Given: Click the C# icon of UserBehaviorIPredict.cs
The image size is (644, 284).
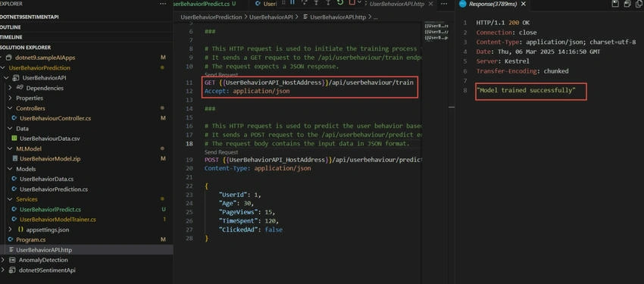Looking at the screenshot, I should (x=14, y=209).
